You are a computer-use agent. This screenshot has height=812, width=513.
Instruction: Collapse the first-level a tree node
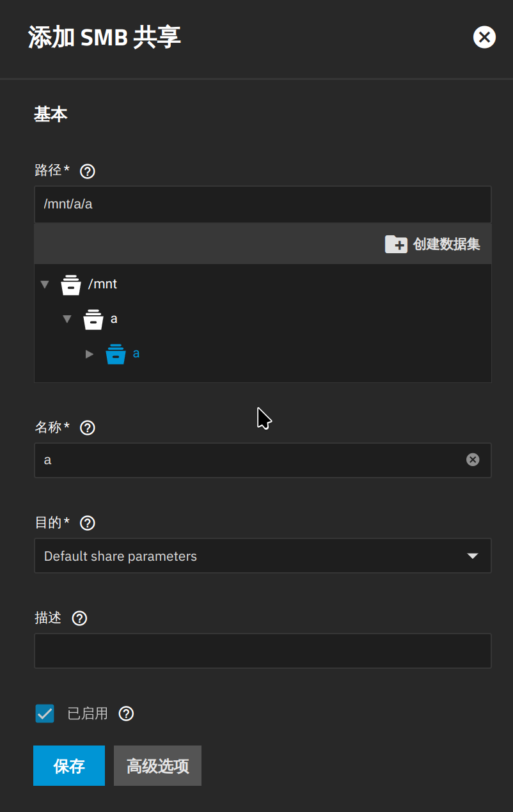pyautogui.click(x=67, y=319)
